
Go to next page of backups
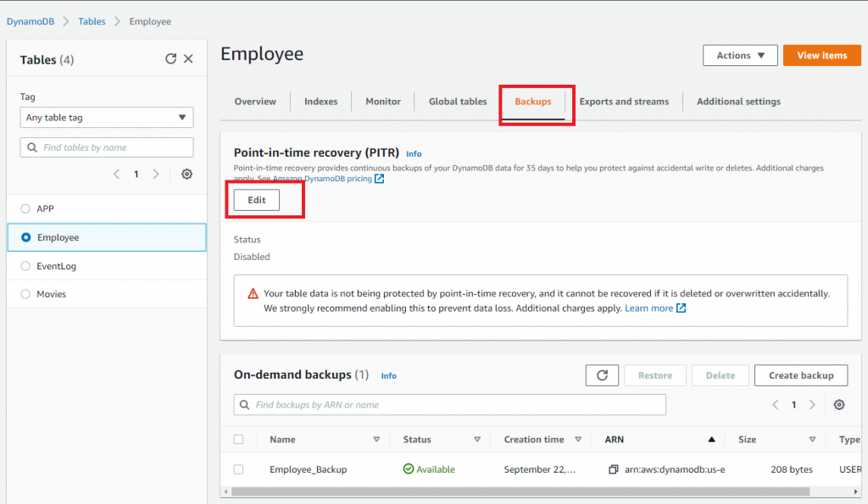point(812,405)
